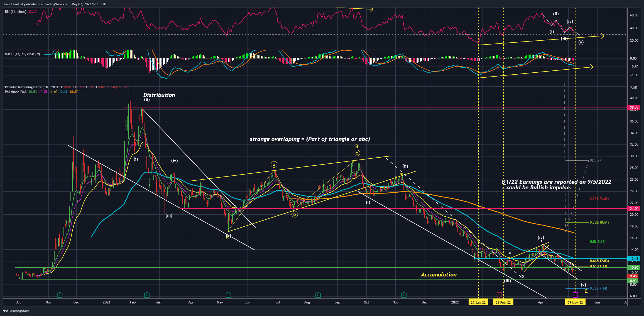Click the '2022' label on time axis
Image resolution: width=644 pixels, height=316 pixels.
pyautogui.click(x=455, y=302)
